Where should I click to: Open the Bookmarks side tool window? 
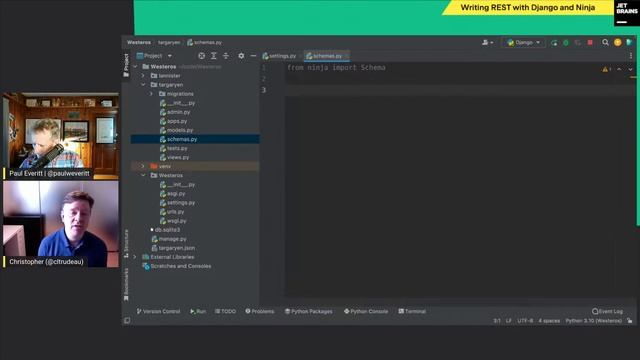pos(126,285)
